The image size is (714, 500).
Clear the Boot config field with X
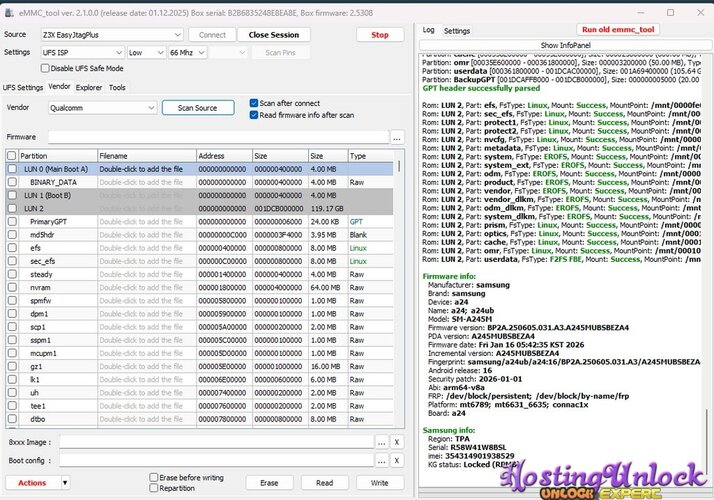(x=397, y=462)
